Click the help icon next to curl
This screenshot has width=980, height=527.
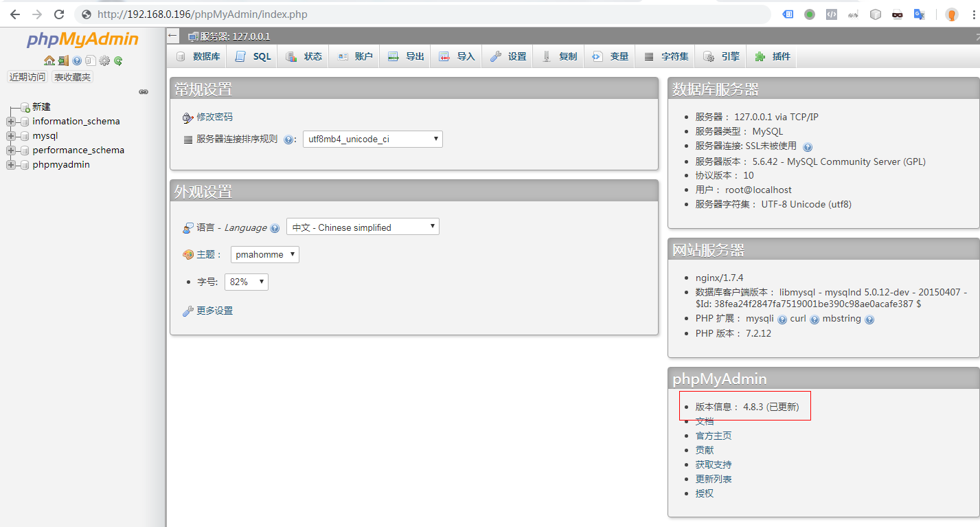[x=814, y=319]
